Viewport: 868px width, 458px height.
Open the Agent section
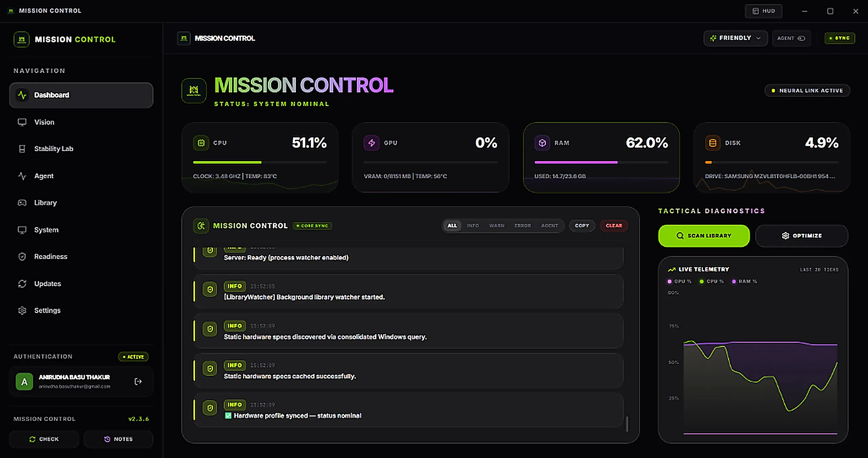click(81, 176)
